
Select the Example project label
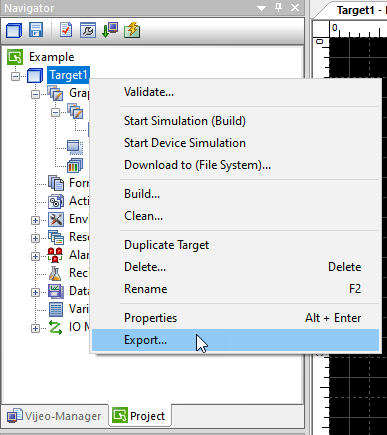tap(52, 57)
